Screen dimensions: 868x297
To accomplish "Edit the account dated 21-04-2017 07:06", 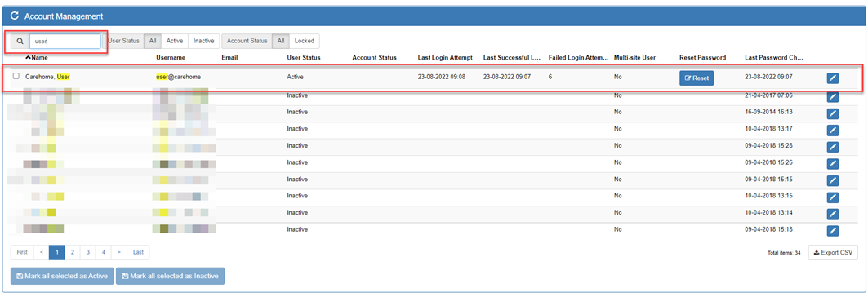I will pos(833,97).
